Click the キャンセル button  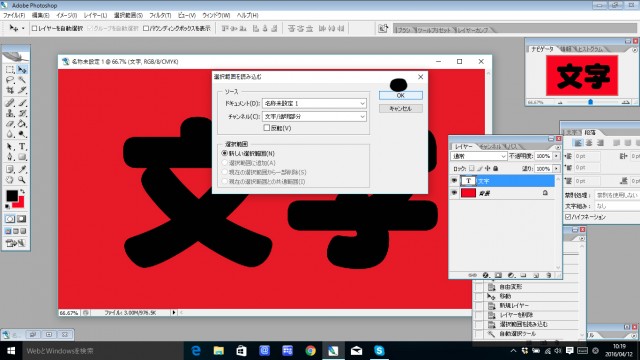[400, 109]
